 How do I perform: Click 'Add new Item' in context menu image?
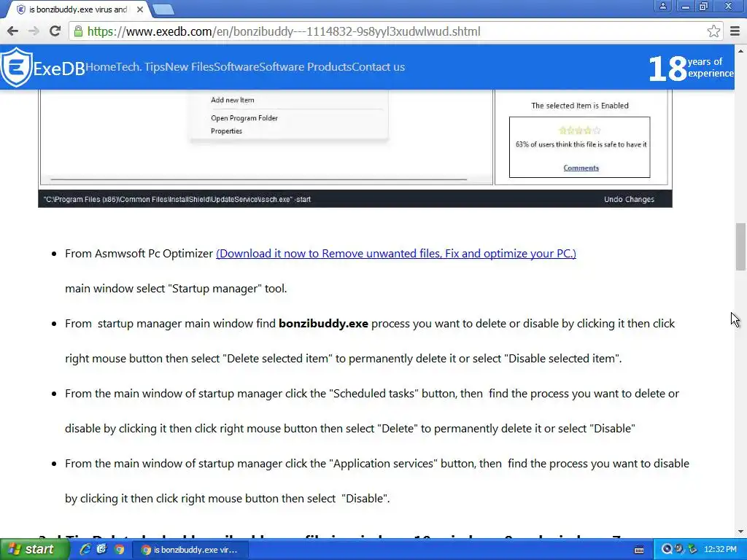click(x=233, y=100)
